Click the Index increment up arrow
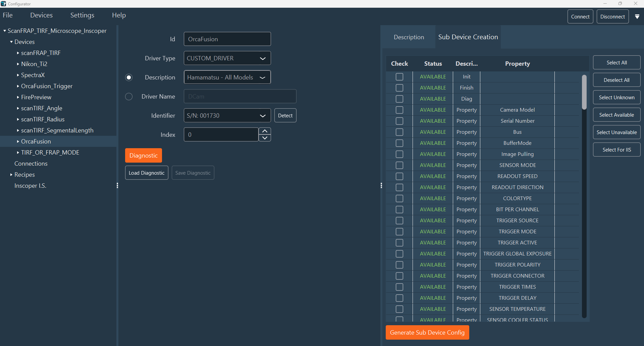 [x=265, y=131]
